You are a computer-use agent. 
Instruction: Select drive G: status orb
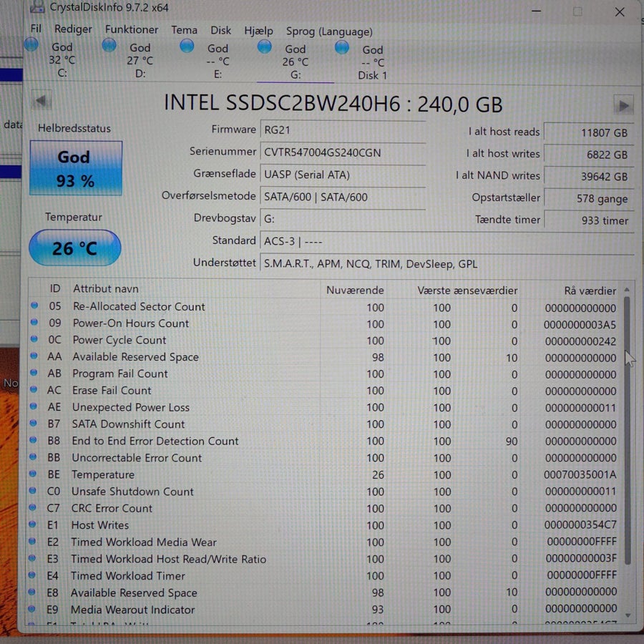(x=265, y=47)
